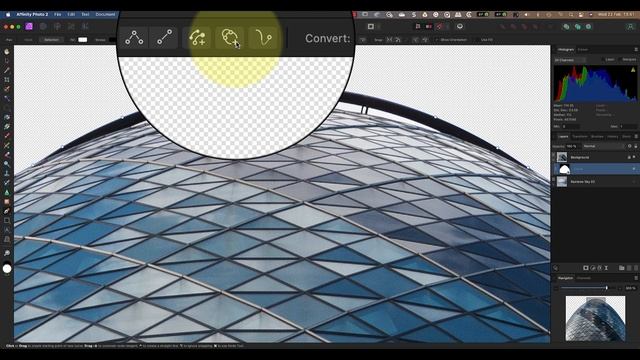Add a mask layer from Layers footer
Image resolution: width=640 pixels, height=360 pixels.
point(586,268)
